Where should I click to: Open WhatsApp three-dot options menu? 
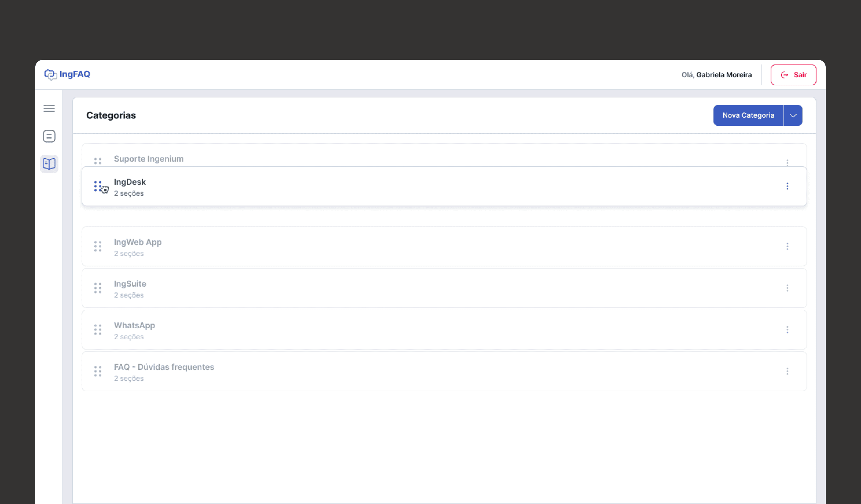tap(787, 329)
